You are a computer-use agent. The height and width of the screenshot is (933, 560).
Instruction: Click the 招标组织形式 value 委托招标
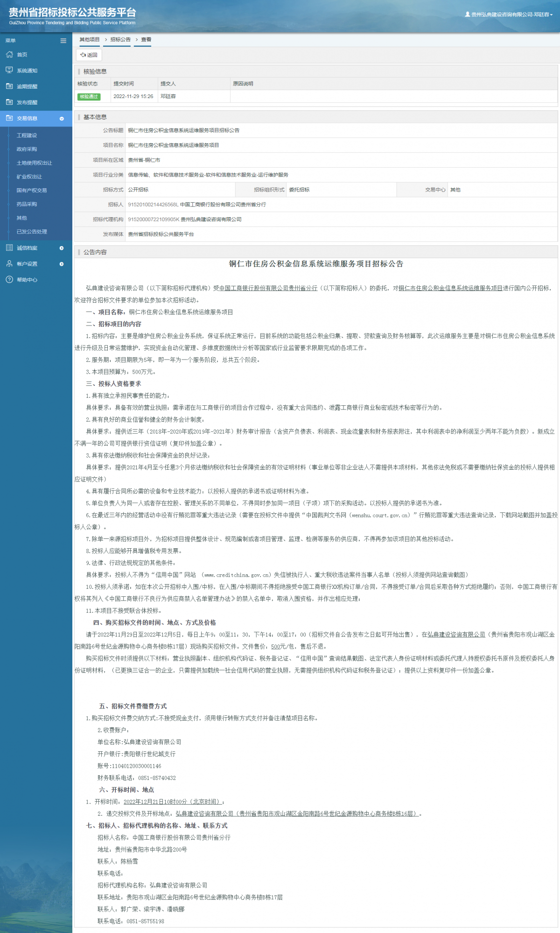[299, 190]
